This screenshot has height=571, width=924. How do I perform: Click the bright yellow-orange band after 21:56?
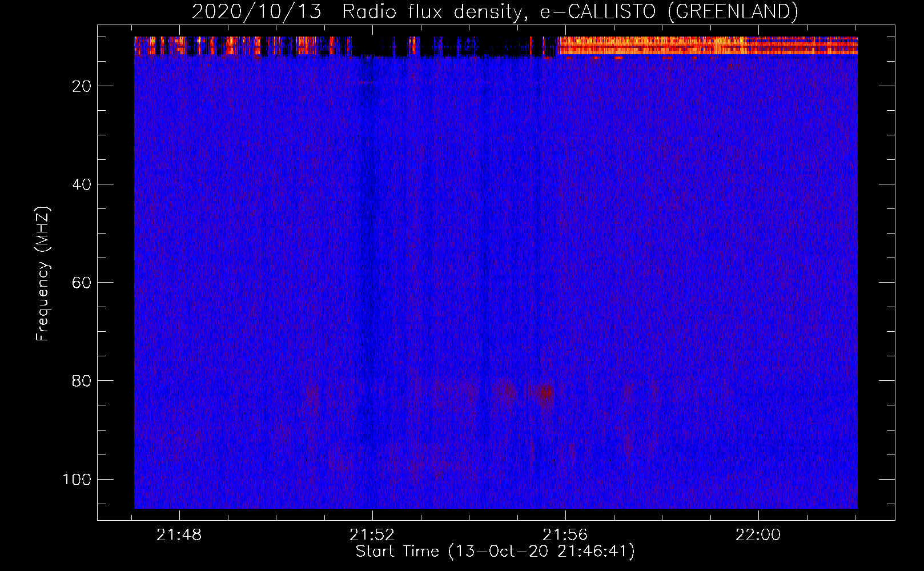click(707, 46)
